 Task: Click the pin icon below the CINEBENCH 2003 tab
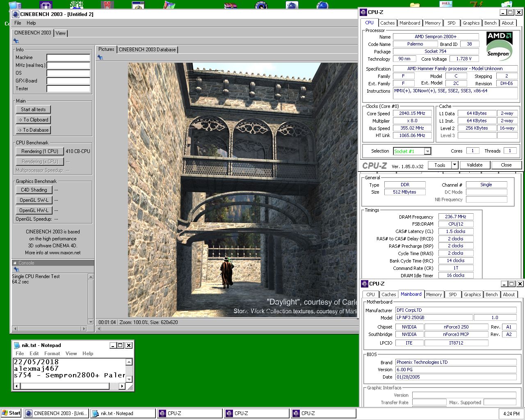tap(16, 41)
